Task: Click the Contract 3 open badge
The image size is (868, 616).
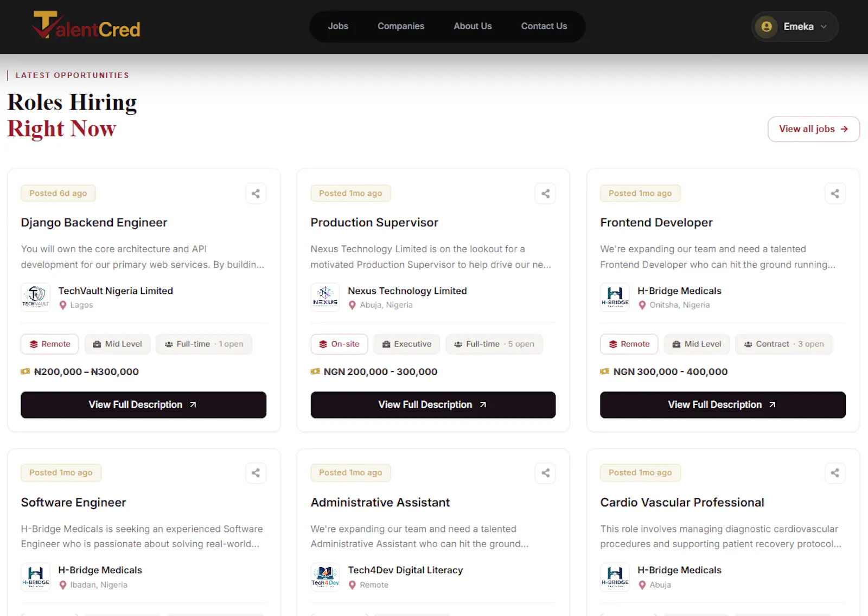Action: [784, 344]
